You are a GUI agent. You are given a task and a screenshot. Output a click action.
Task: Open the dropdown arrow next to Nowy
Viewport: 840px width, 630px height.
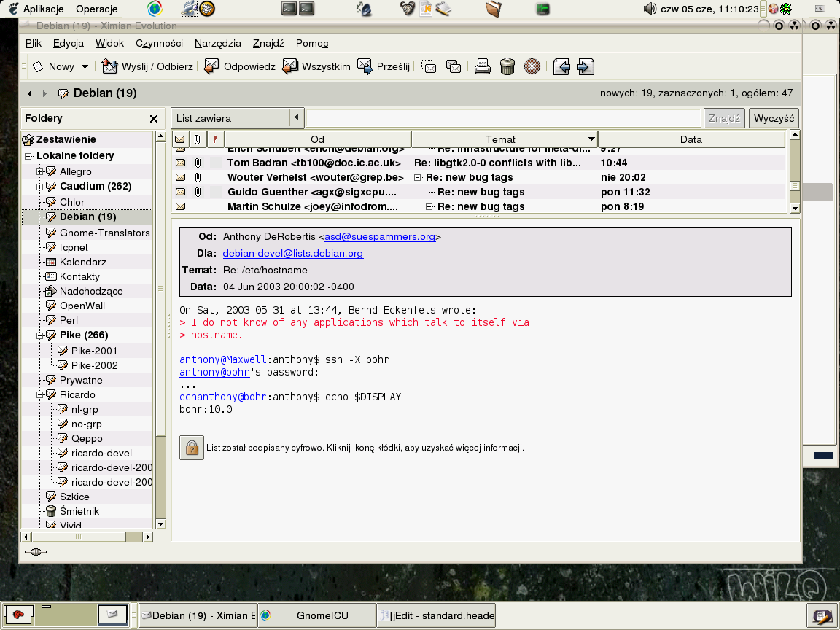tap(85, 67)
